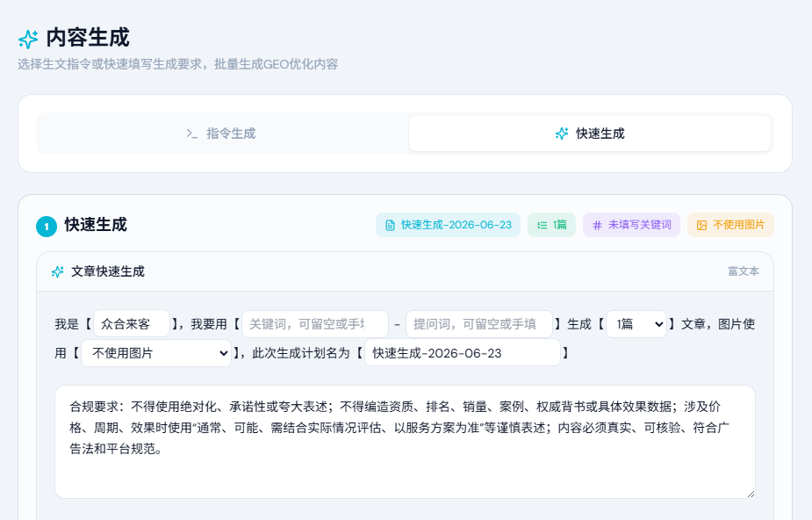Click the 富文本 label
The height and width of the screenshot is (520, 812).
[744, 271]
